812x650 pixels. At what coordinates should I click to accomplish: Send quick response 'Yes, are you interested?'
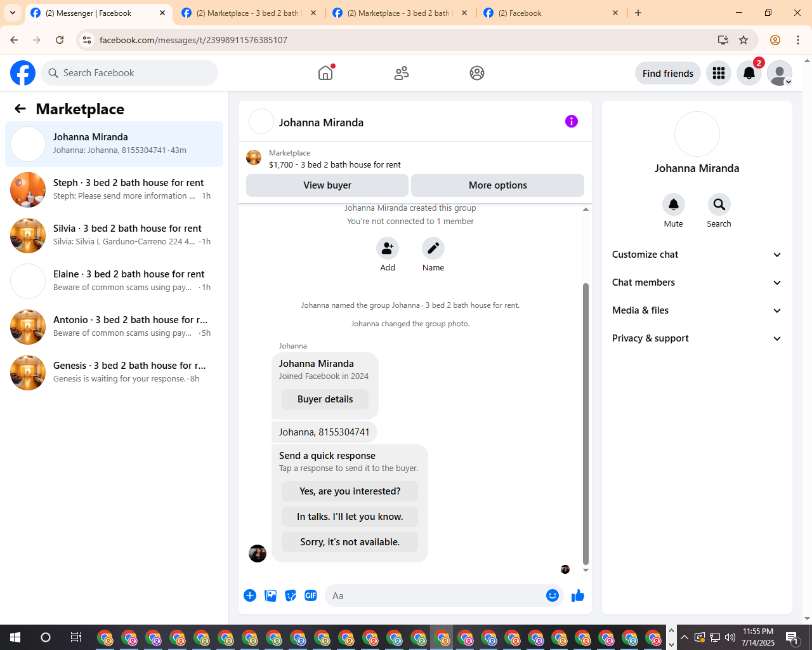[350, 491]
